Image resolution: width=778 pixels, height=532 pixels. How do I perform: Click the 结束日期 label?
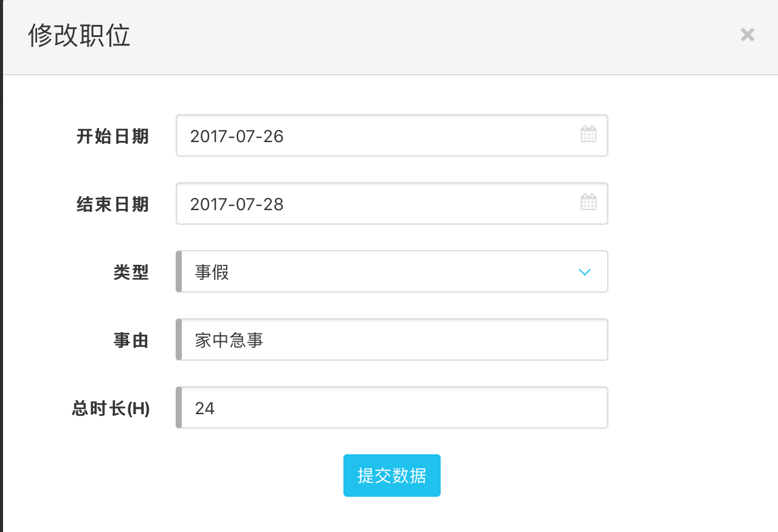coord(112,204)
